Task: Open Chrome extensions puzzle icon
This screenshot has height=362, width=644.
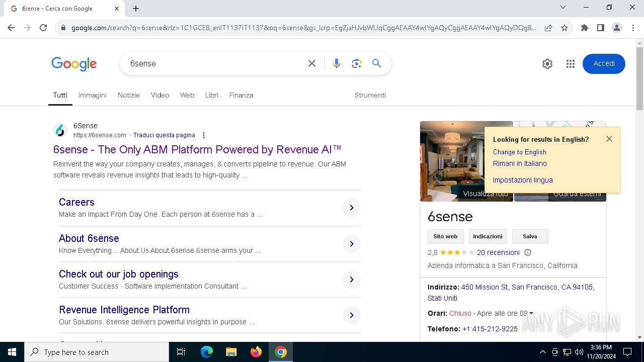Action: [585, 28]
